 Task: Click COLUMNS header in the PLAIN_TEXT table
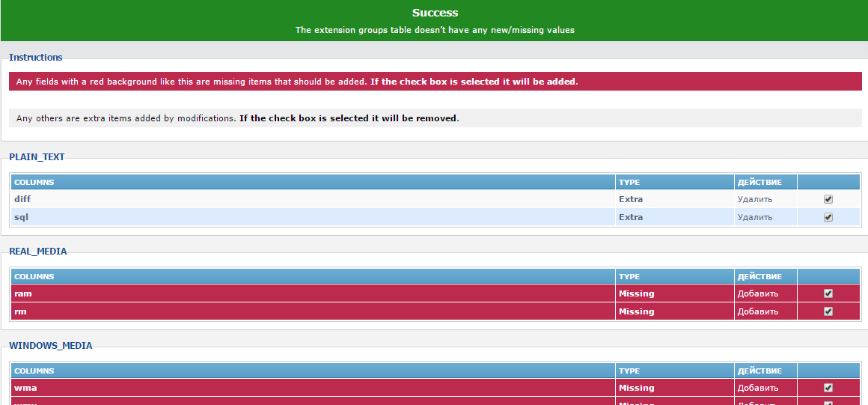click(34, 182)
